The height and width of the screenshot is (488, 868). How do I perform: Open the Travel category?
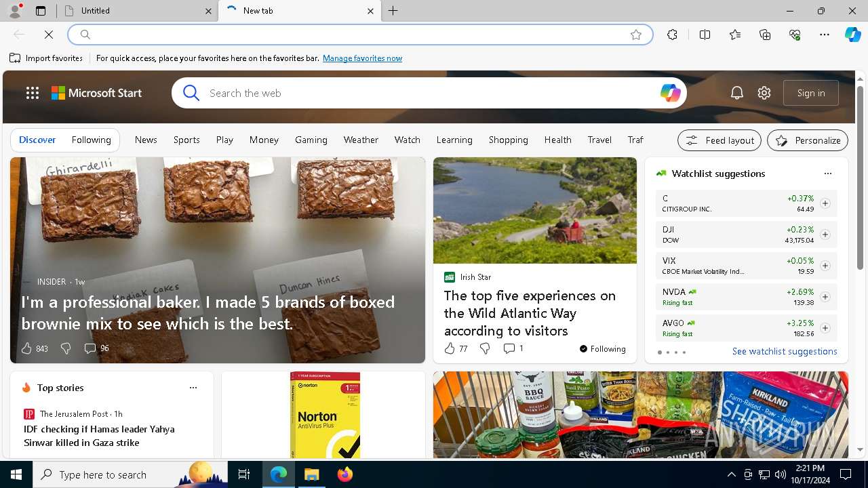pyautogui.click(x=599, y=140)
